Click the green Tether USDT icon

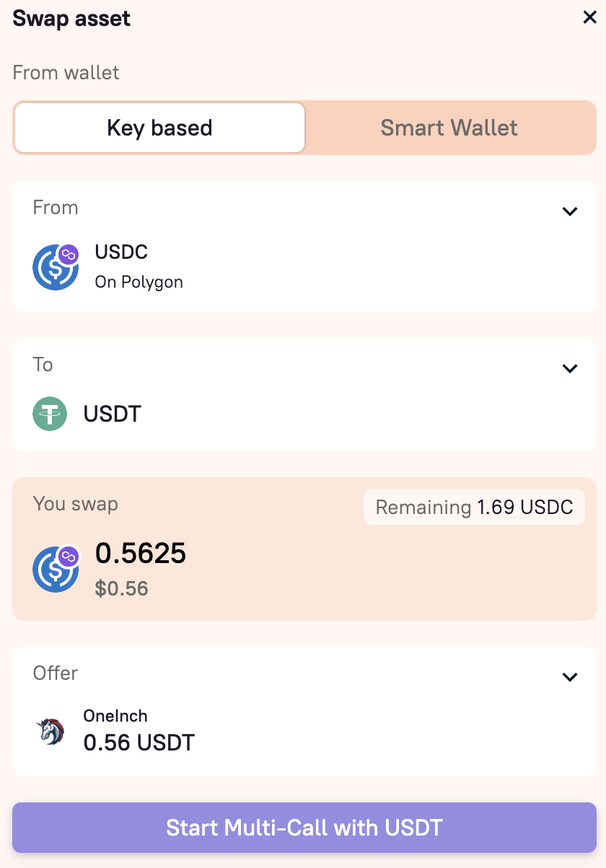(50, 414)
